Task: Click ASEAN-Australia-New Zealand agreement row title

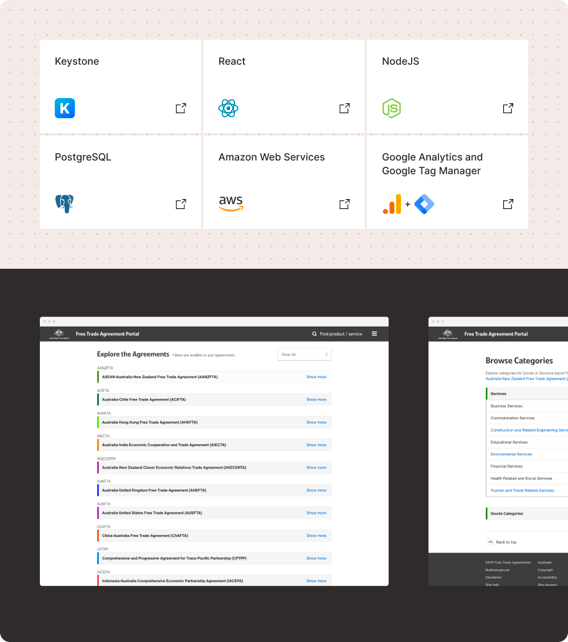Action: (160, 377)
